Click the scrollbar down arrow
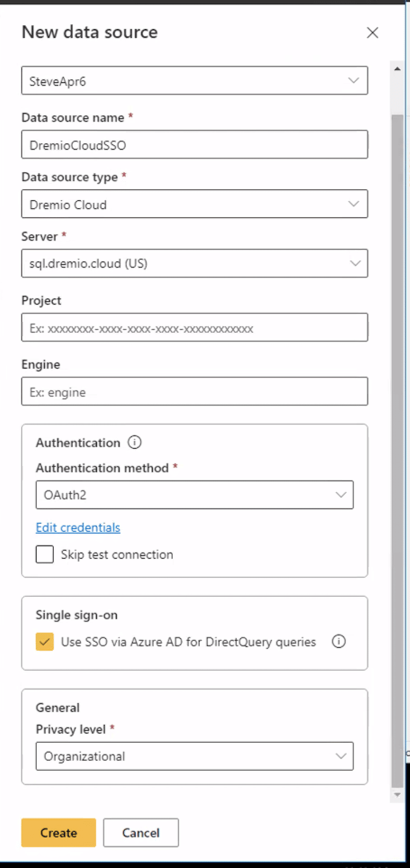This screenshot has width=410, height=868. [397, 794]
